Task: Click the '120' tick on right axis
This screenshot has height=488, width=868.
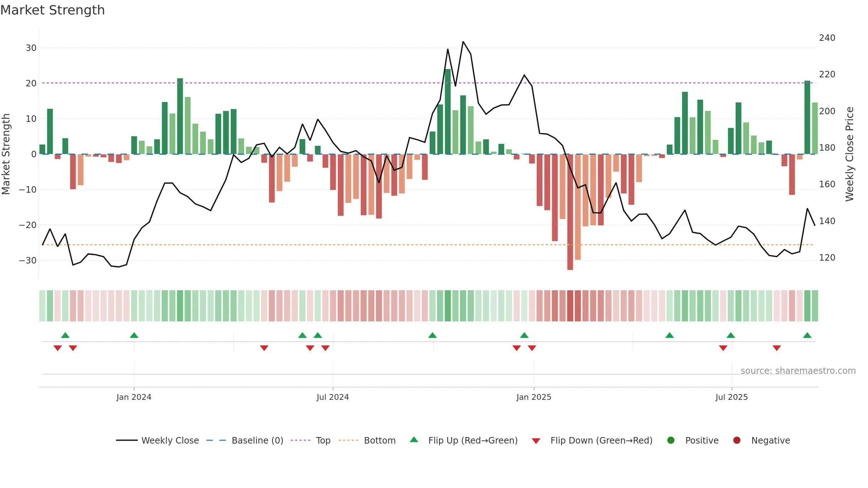Action: [827, 258]
